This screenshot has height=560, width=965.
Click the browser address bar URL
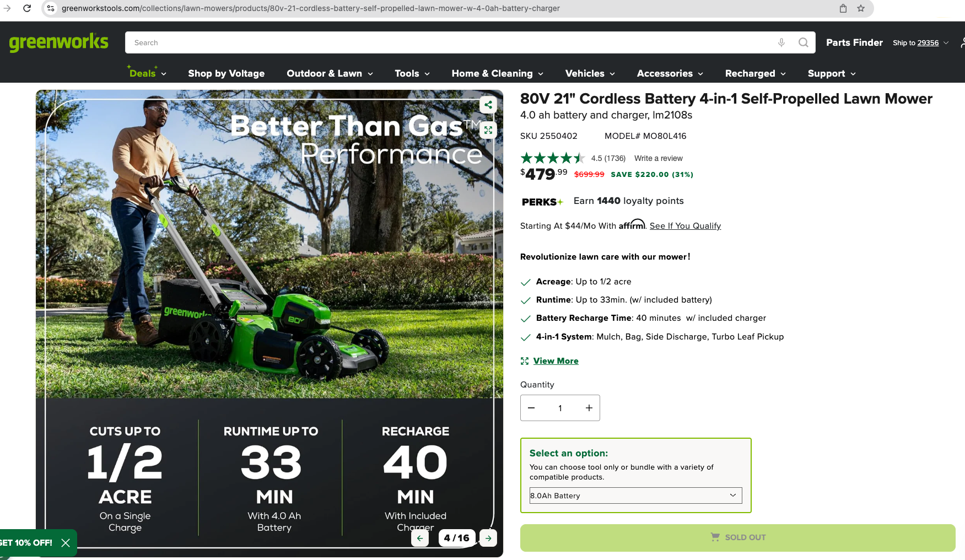coord(311,8)
